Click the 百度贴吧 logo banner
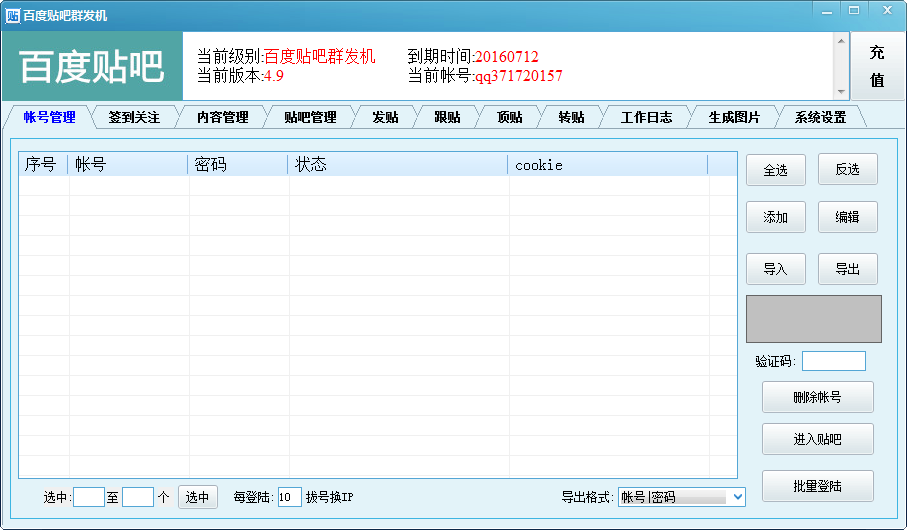The width and height of the screenshot is (907, 530). click(93, 67)
